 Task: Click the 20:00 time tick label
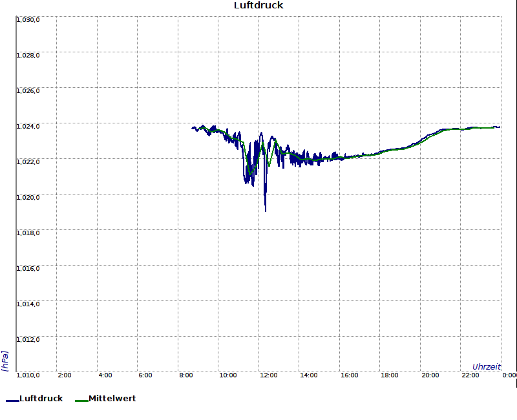point(430,375)
